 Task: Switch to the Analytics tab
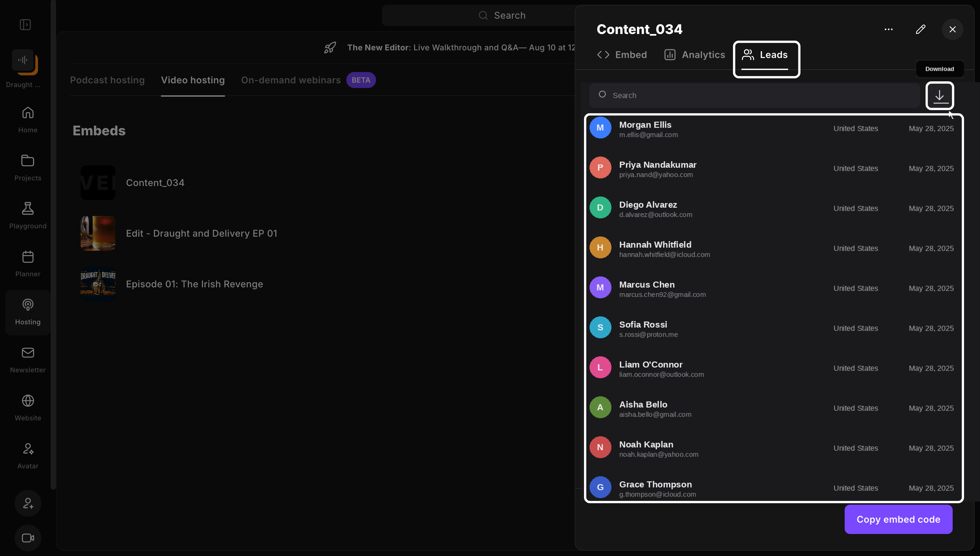tap(694, 55)
